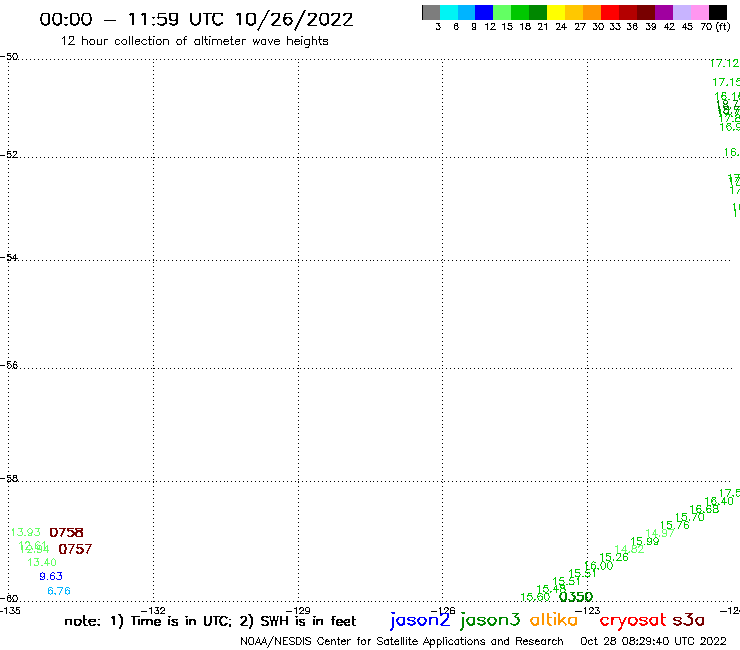The width and height of the screenshot is (740, 650).
Task: Click the 'note: 1) Time is in UTC' text
Action: tap(148, 621)
